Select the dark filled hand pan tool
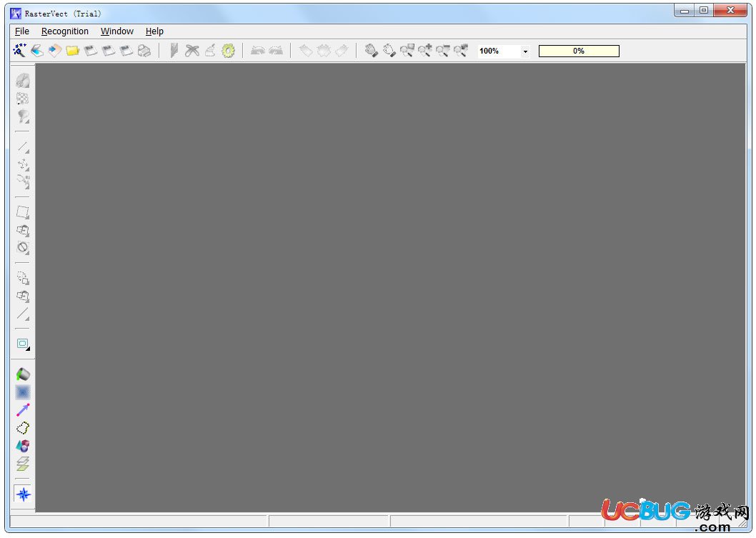The width and height of the screenshot is (756, 538). coord(371,50)
